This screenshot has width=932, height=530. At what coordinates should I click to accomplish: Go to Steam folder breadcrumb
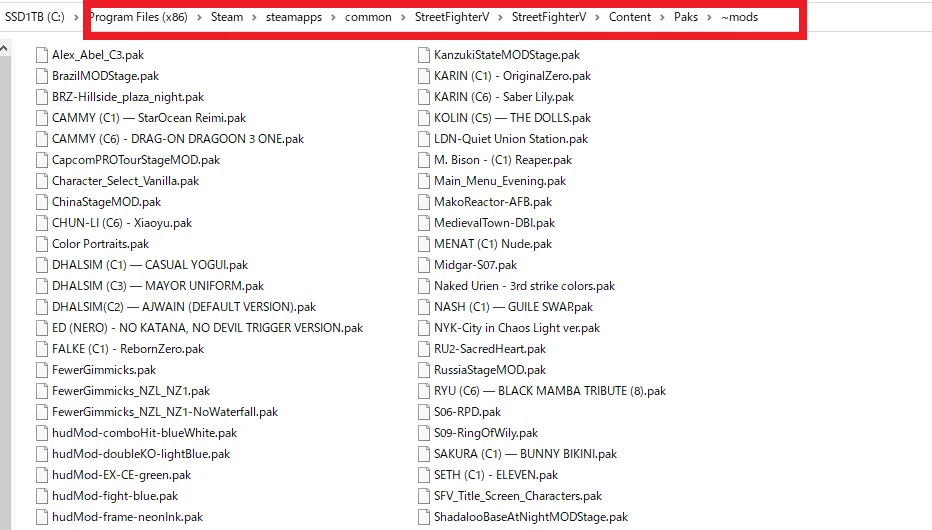pos(227,17)
